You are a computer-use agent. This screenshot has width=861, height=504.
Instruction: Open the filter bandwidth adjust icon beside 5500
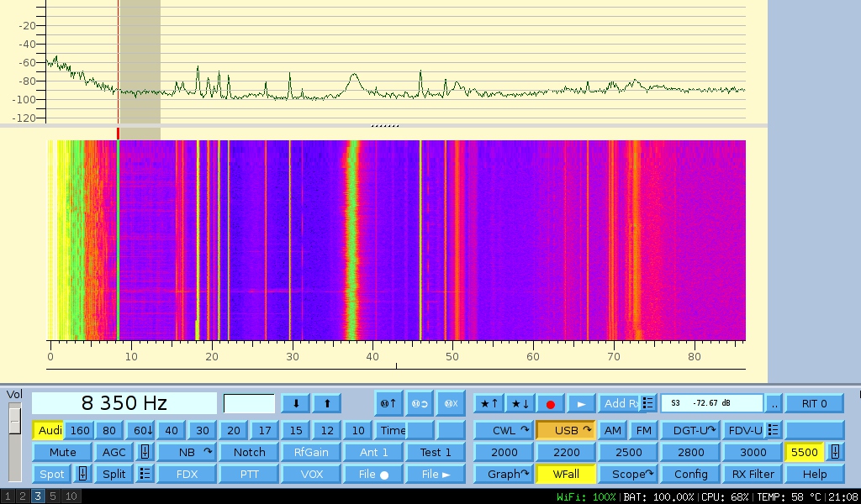click(x=835, y=452)
